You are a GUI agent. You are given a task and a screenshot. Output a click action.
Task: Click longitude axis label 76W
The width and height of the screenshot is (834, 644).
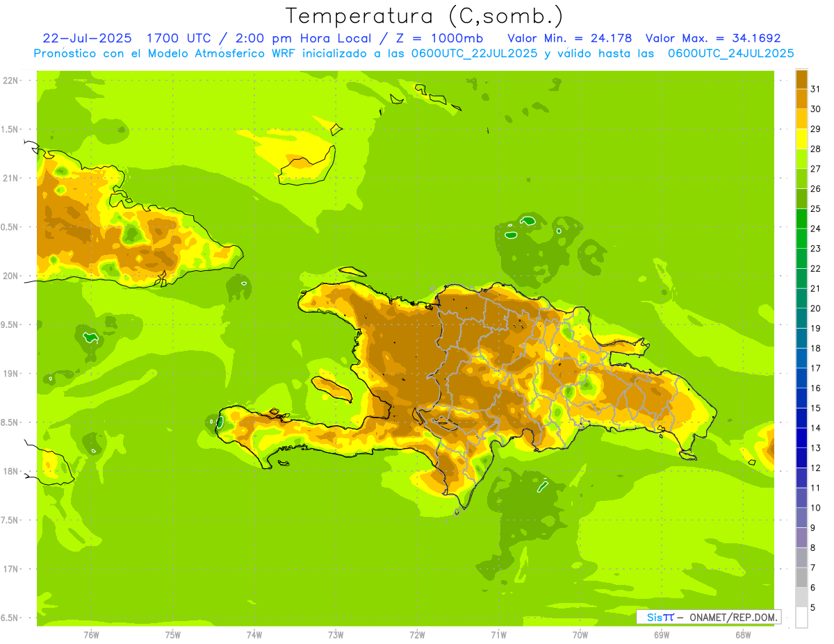coord(91,635)
